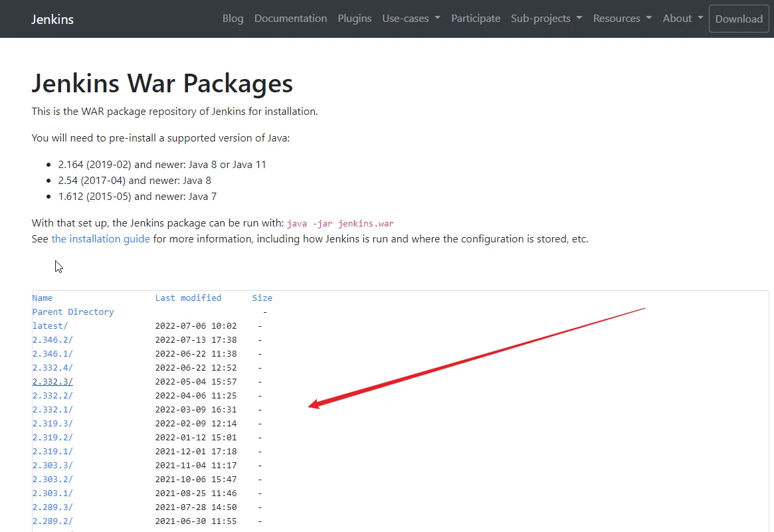Open the latest/ folder
Image resolution: width=774 pixels, height=532 pixels.
50,325
